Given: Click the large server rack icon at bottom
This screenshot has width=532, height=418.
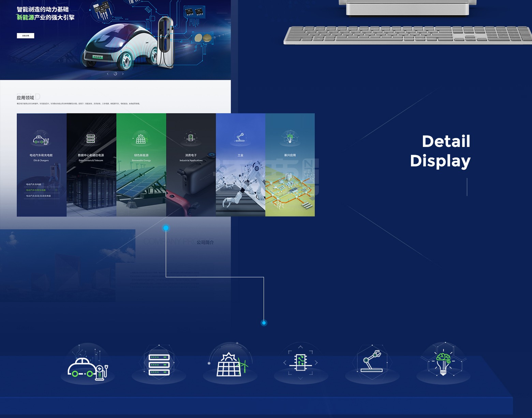Looking at the screenshot, I should click(x=159, y=364).
